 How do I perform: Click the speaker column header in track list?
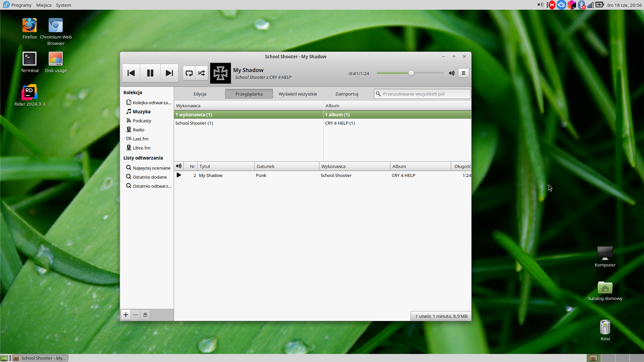coord(179,166)
